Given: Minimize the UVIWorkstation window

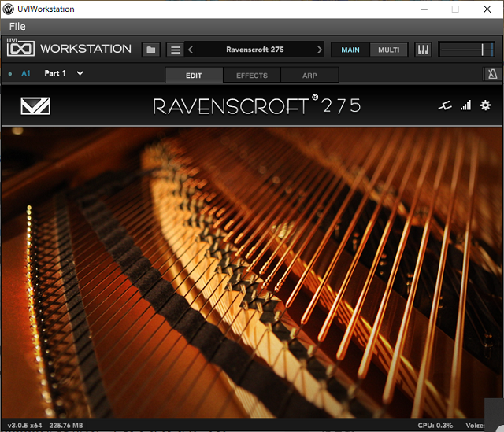Looking at the screenshot, I should click(x=424, y=9).
